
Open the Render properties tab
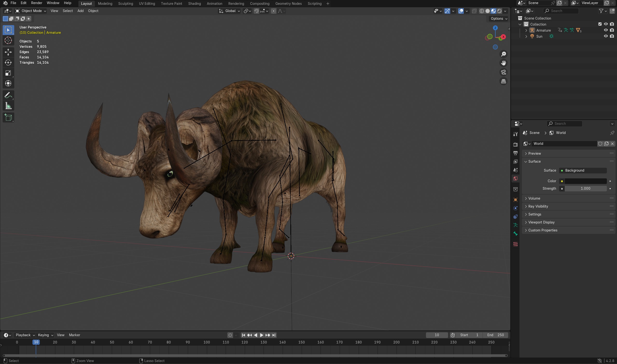point(515,144)
